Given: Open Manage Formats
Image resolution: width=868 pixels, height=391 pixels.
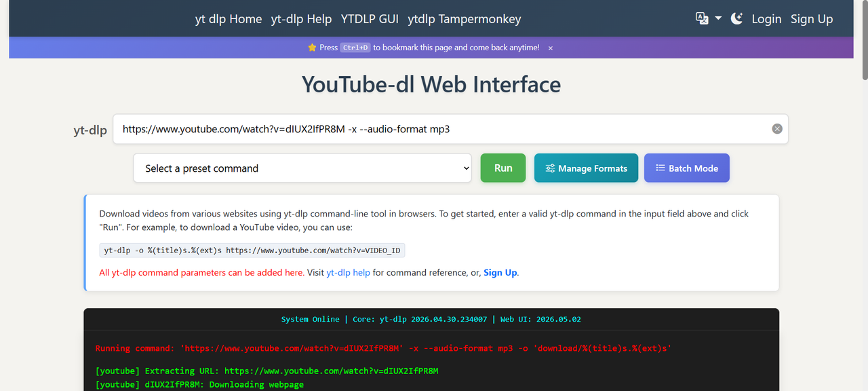Looking at the screenshot, I should [586, 168].
